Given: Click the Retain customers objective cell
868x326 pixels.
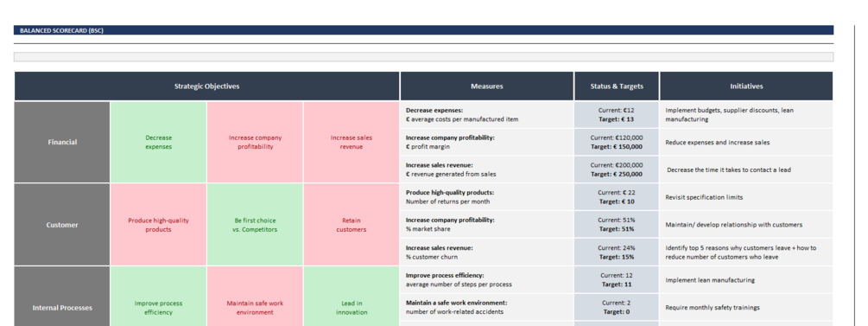Looking at the screenshot, I should point(352,225).
